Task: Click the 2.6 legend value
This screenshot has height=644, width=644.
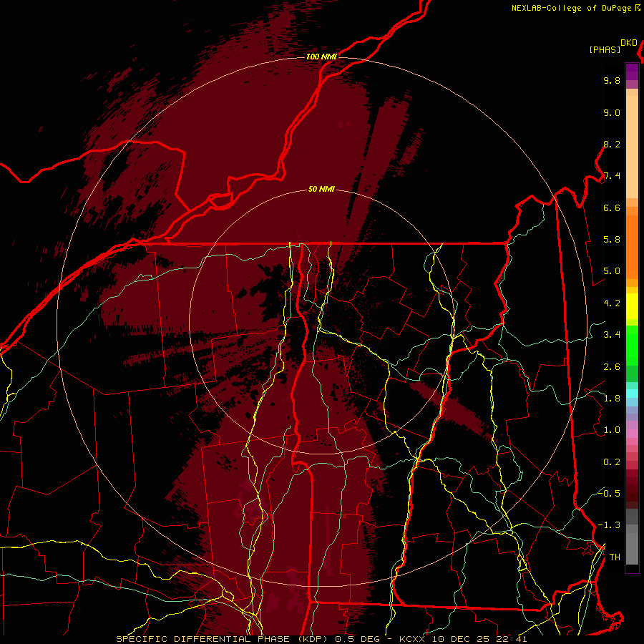Action: [612, 367]
